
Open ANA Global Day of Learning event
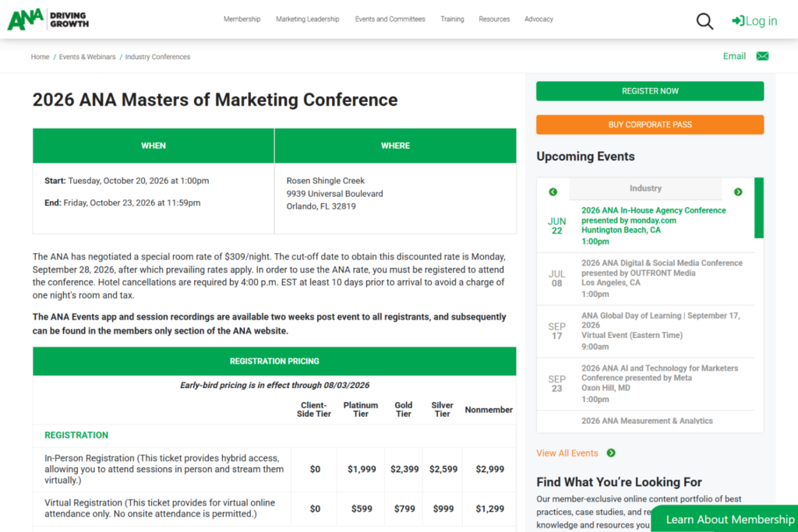661,325
